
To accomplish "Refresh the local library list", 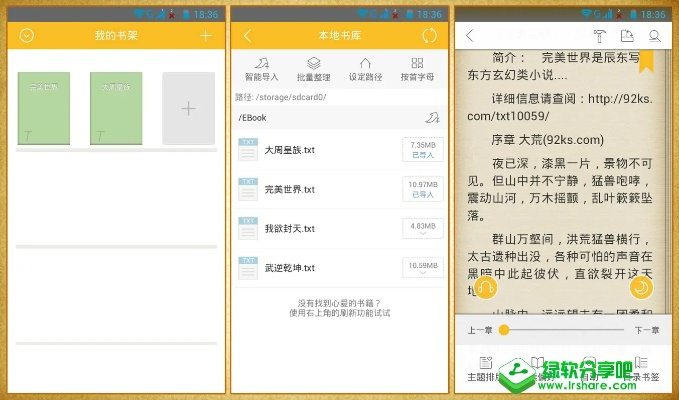I will pos(430,36).
